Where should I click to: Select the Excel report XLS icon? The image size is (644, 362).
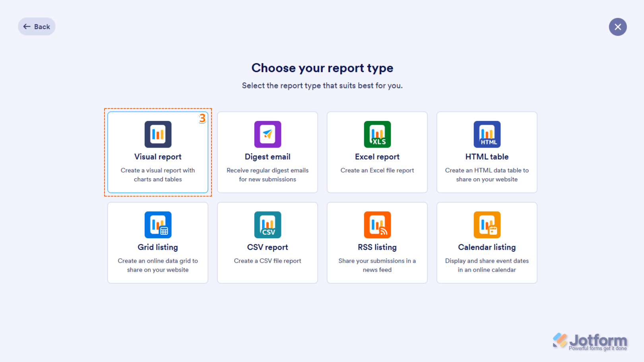[377, 134]
